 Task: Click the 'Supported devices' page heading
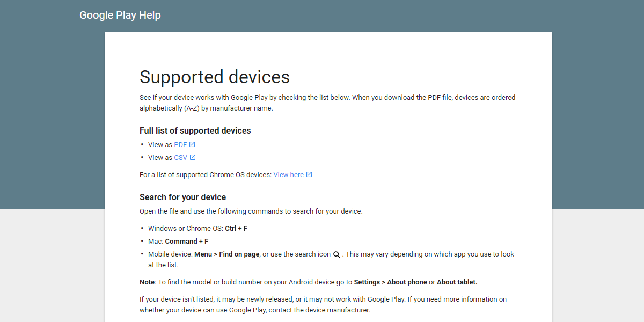point(215,77)
